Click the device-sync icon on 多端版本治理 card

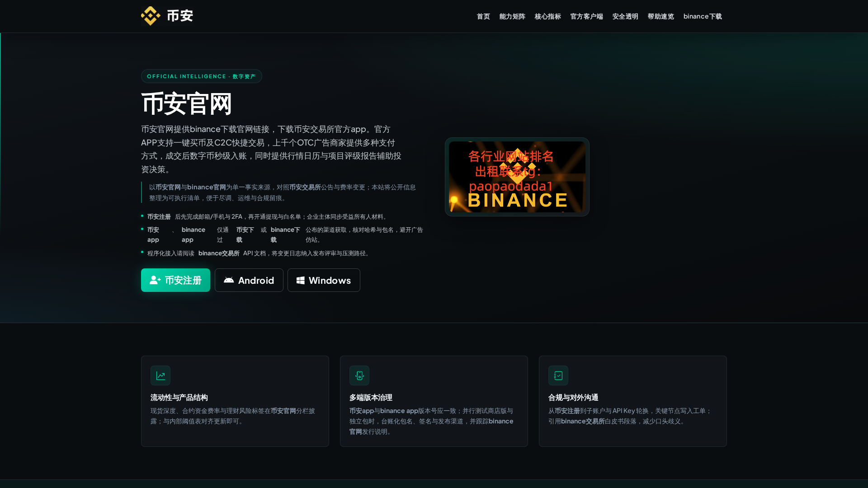click(x=359, y=375)
